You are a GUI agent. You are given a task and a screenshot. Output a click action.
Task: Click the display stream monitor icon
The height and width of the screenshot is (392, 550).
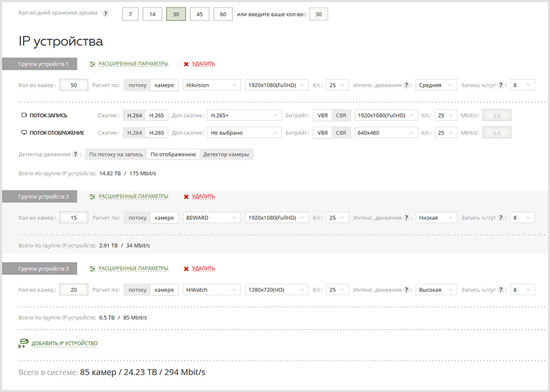24,133
